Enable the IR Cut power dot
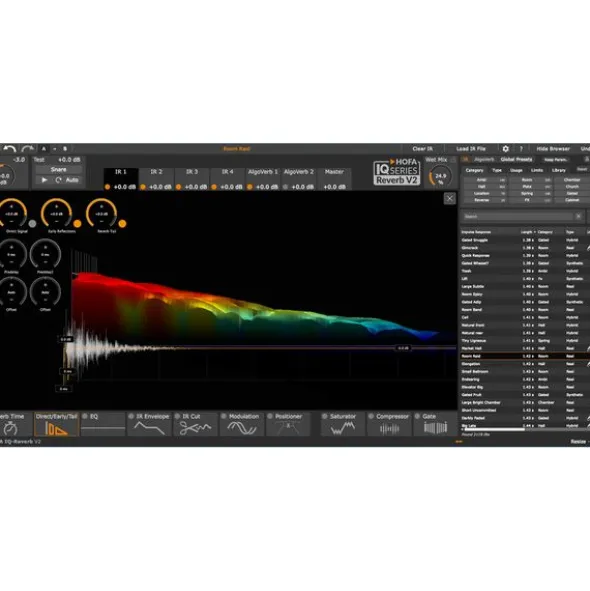Viewport: 590px width, 591px height. tap(178, 416)
